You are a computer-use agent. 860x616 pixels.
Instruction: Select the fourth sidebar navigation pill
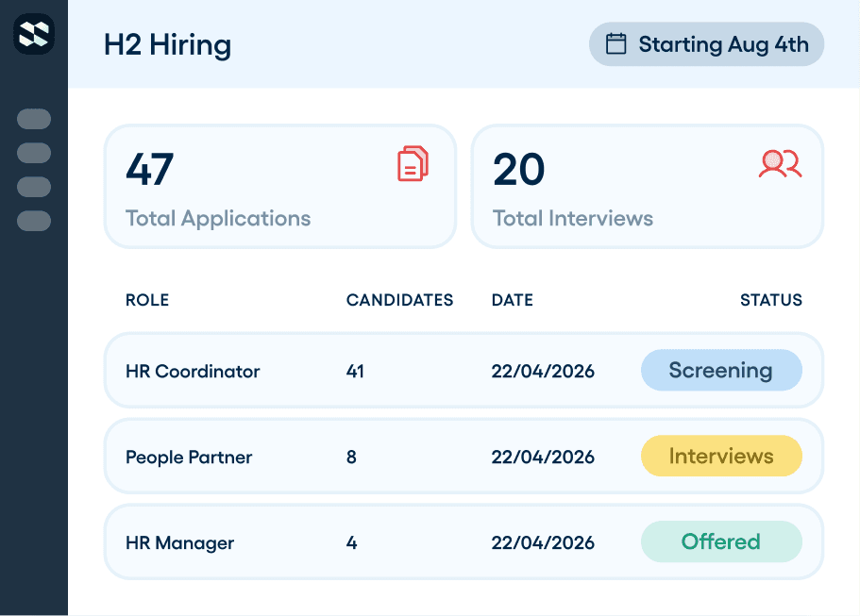coord(34,221)
